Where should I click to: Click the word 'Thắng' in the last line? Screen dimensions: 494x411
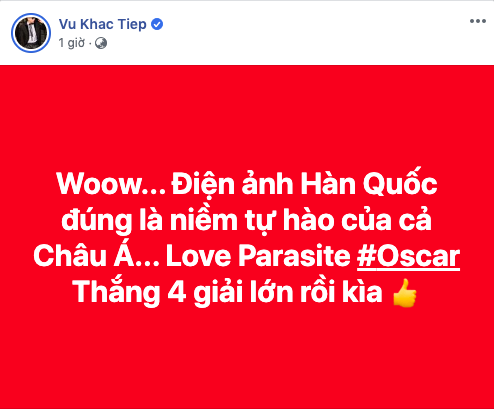116,292
